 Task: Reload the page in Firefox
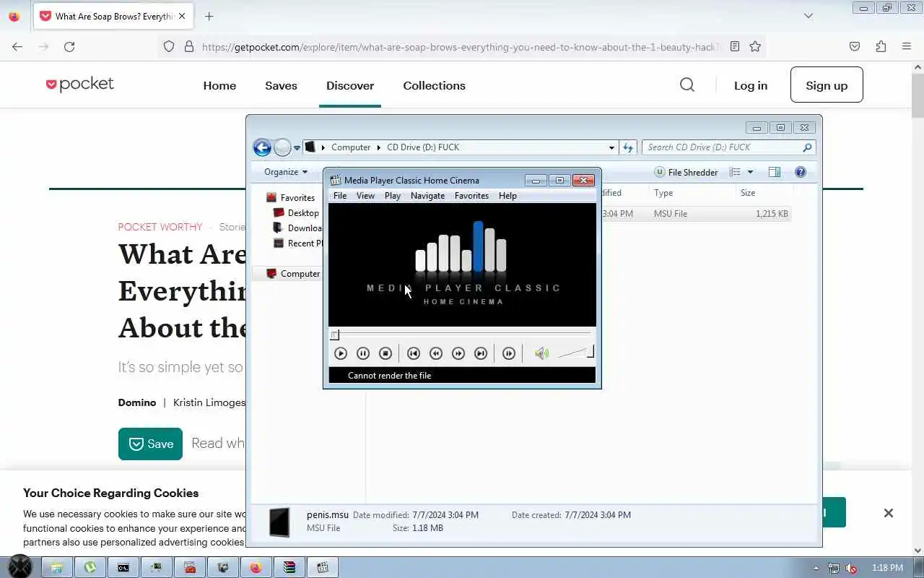[x=69, y=46]
